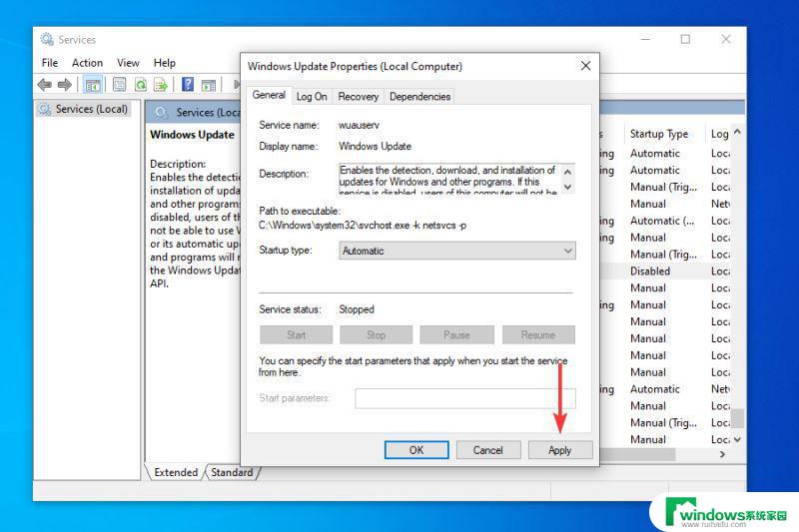799x532 pixels.
Task: Click the Cancel button
Action: [x=488, y=450]
